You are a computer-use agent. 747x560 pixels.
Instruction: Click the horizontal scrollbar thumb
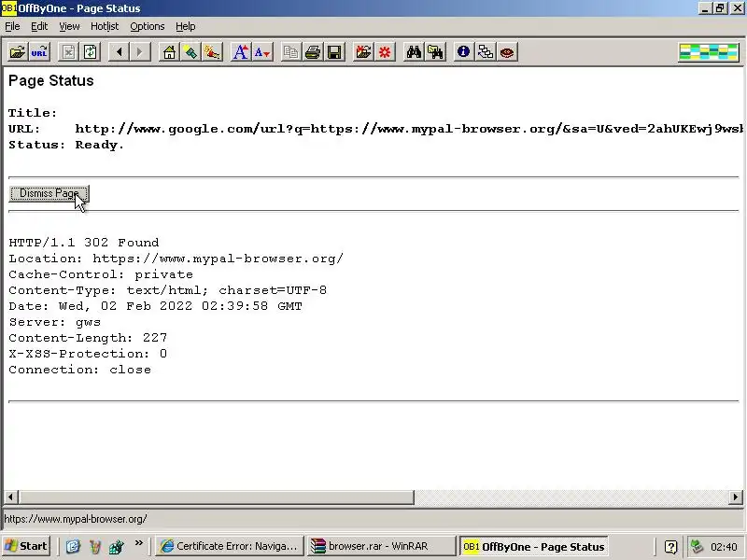pos(216,497)
